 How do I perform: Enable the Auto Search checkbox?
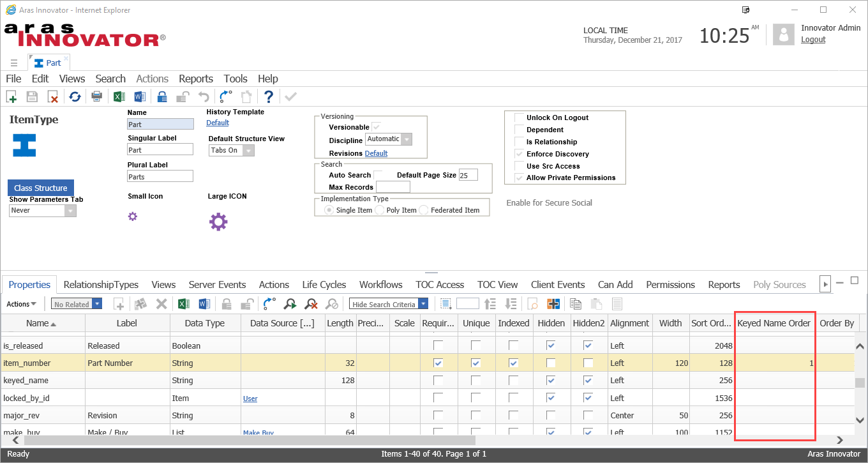tap(378, 175)
